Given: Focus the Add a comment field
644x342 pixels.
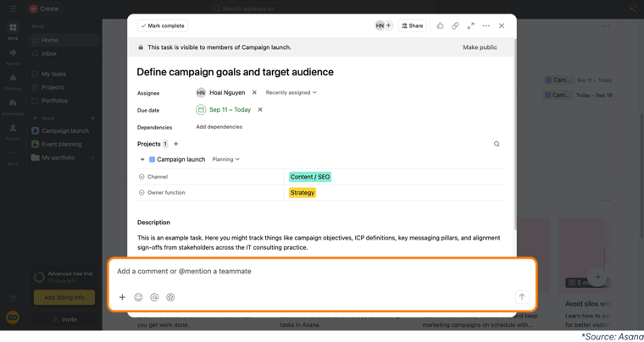Looking at the screenshot, I should (184, 272).
